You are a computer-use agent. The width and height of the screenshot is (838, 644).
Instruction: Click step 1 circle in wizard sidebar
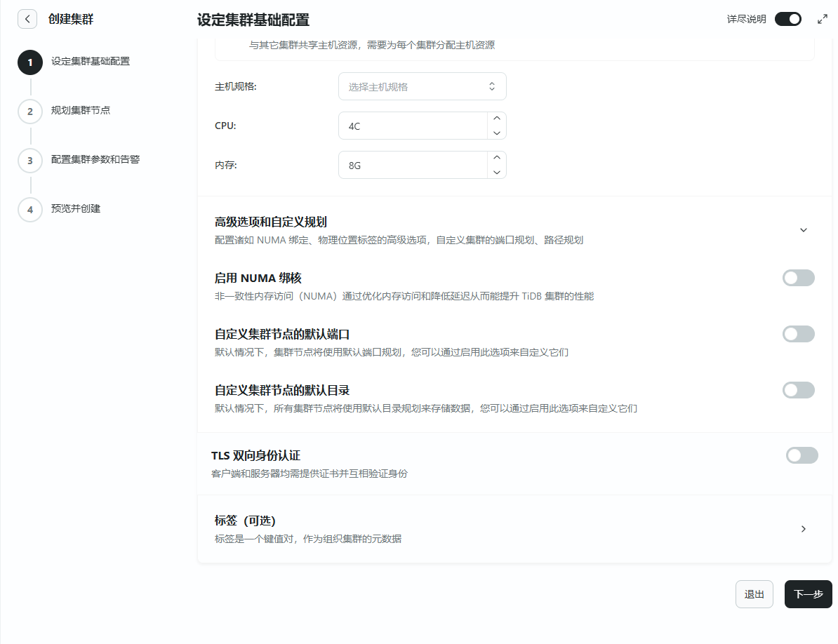coord(30,62)
